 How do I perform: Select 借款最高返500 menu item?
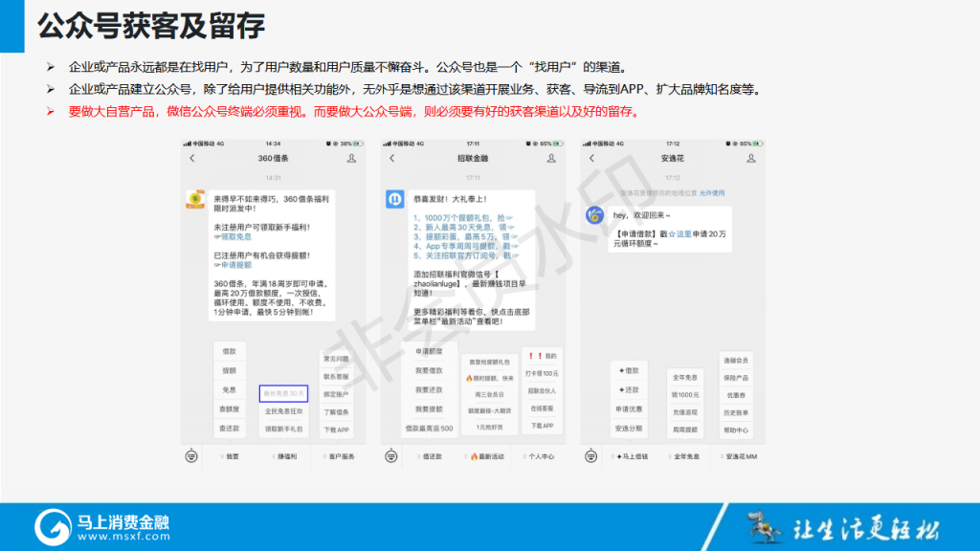coord(429,429)
